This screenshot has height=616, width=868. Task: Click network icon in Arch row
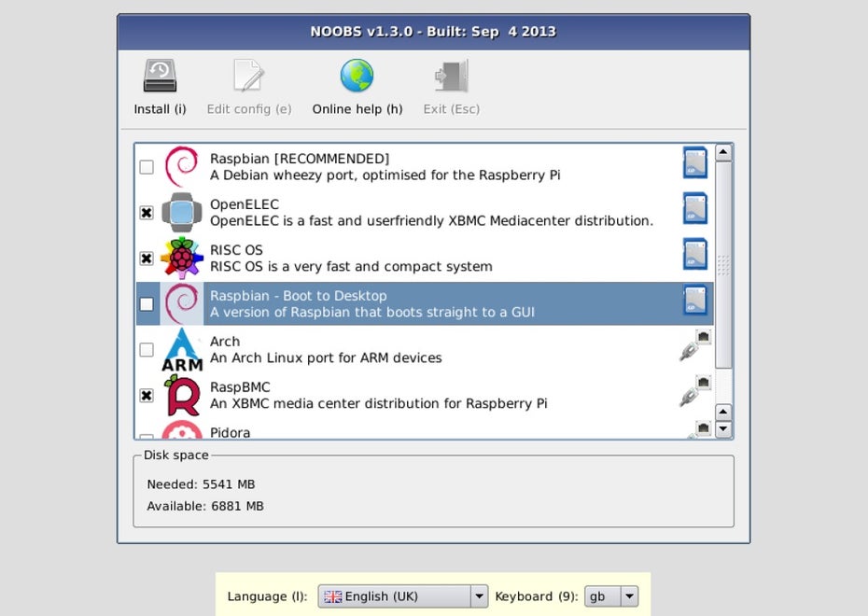point(695,345)
